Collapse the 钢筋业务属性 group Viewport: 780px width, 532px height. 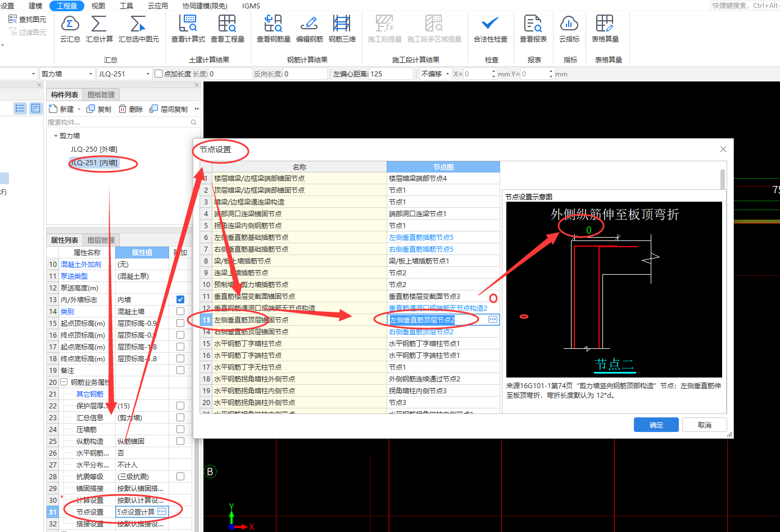[x=64, y=382]
